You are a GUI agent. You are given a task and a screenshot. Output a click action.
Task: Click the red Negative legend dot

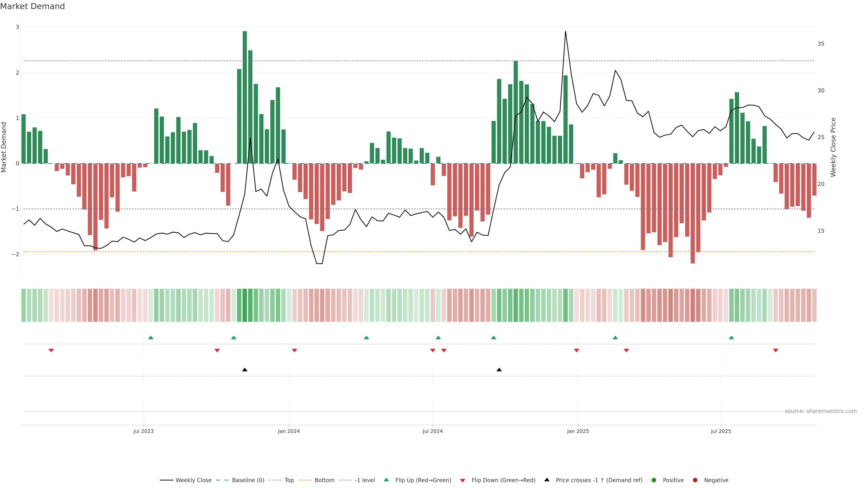(x=695, y=480)
